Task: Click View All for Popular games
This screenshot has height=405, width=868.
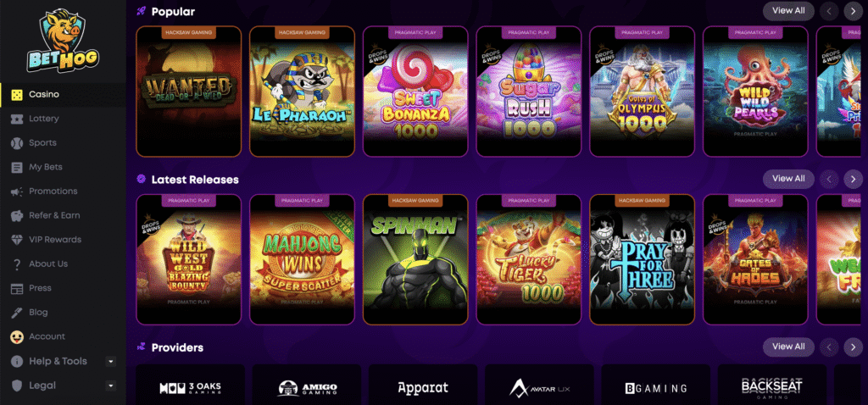Action: click(x=788, y=11)
